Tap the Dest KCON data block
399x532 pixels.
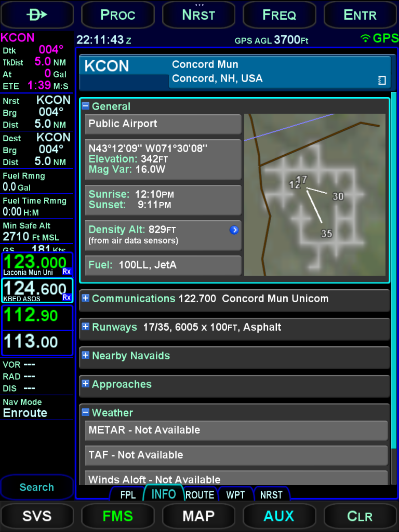tap(37, 150)
